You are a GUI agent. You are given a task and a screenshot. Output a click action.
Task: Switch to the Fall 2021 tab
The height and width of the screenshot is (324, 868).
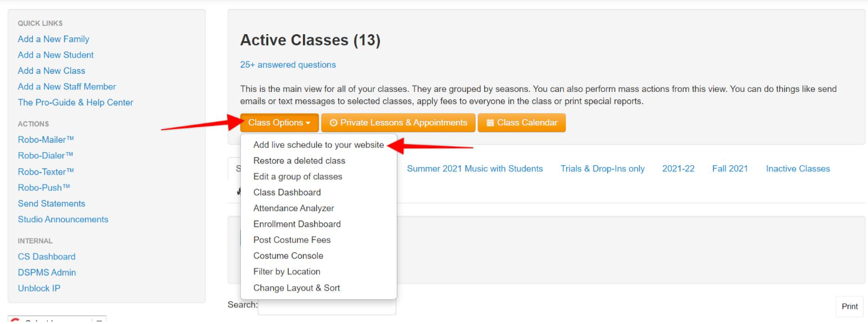(x=730, y=168)
